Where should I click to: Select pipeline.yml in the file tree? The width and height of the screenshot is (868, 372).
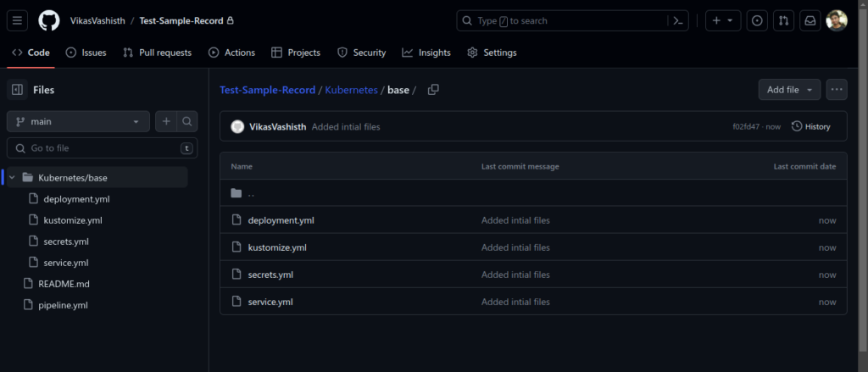coord(63,305)
